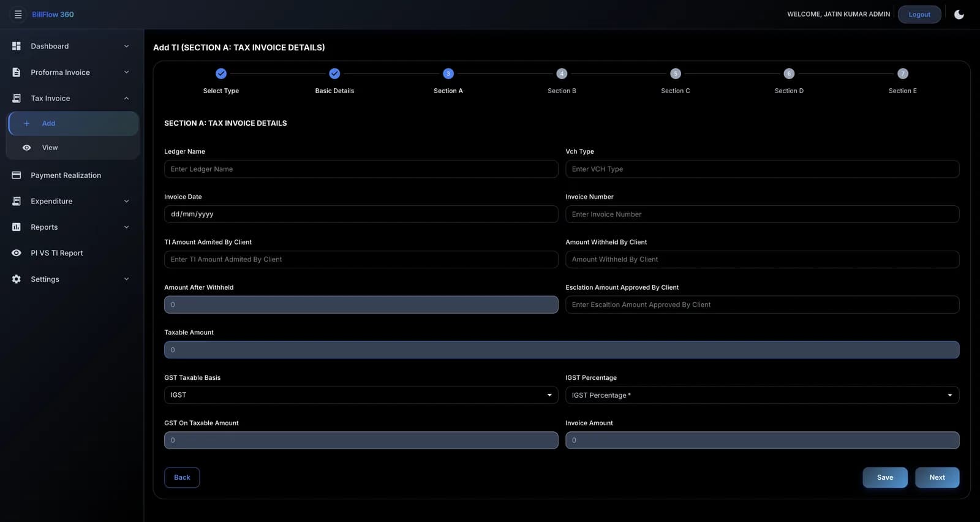Click the Section E step circle
The width and height of the screenshot is (980, 522).
[x=903, y=74]
